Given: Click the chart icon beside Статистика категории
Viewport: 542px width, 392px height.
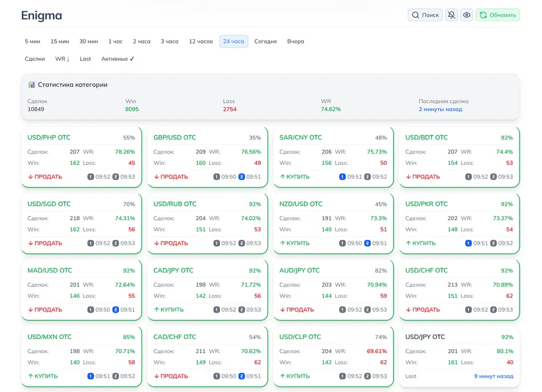Looking at the screenshot, I should coord(32,85).
